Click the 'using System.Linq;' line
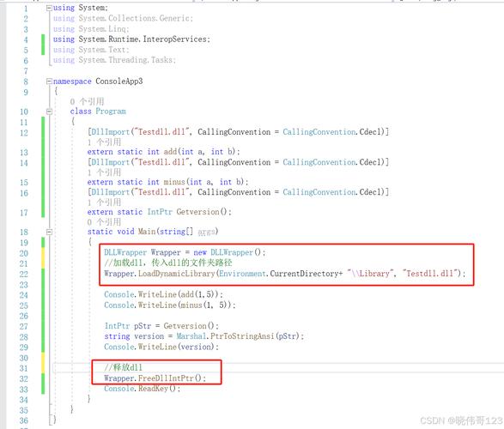Screen dimensions: 504x429 click(x=91, y=29)
